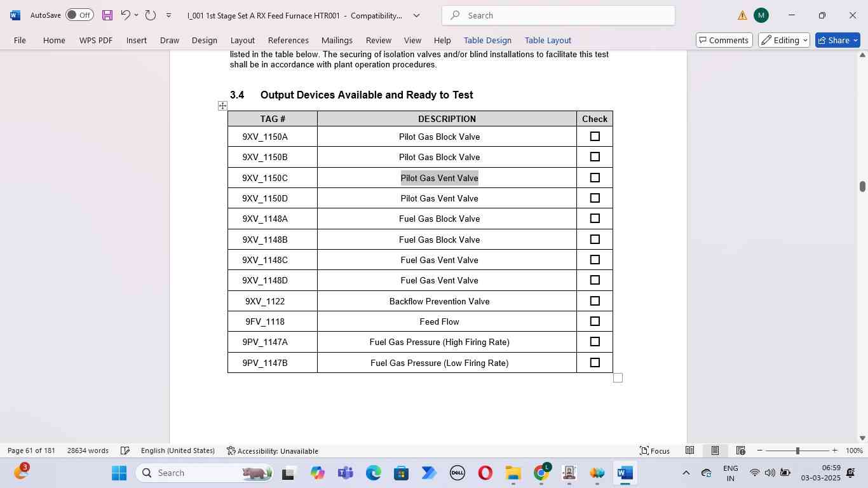The width and height of the screenshot is (868, 488).
Task: Check the box for 9XV_1148A
Action: (595, 218)
